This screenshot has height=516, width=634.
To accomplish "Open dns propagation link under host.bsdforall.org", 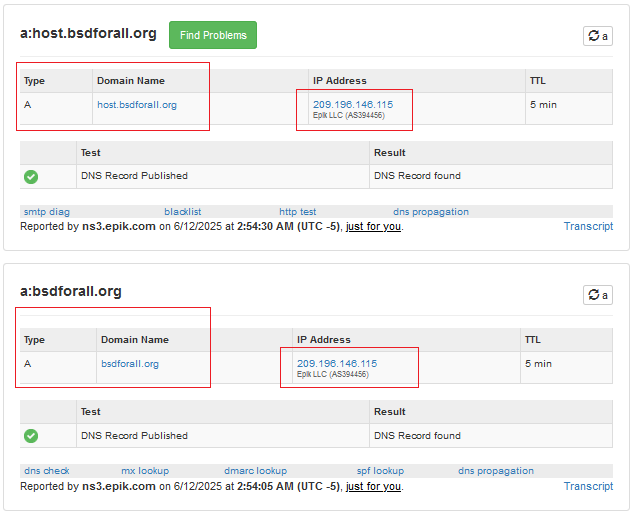I will pos(430,212).
